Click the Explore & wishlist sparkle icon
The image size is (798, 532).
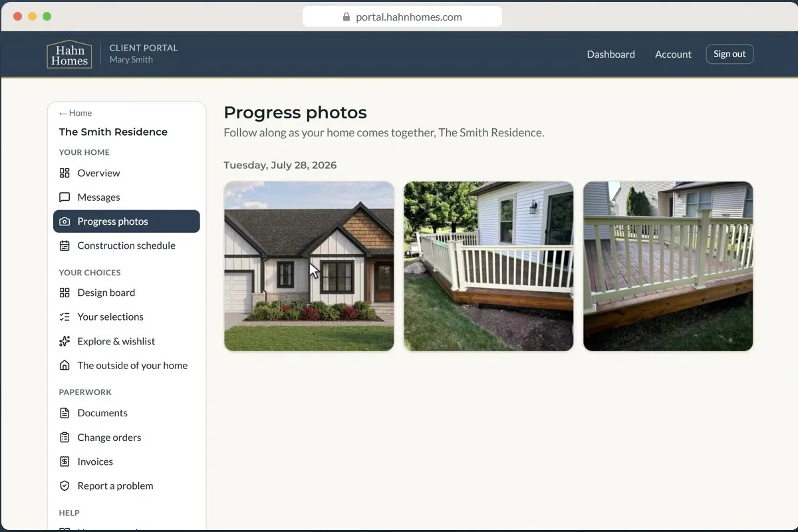(x=65, y=341)
